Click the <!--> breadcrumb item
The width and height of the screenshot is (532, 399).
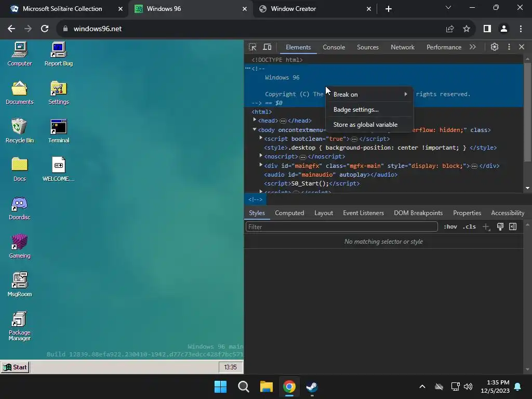coord(256,199)
